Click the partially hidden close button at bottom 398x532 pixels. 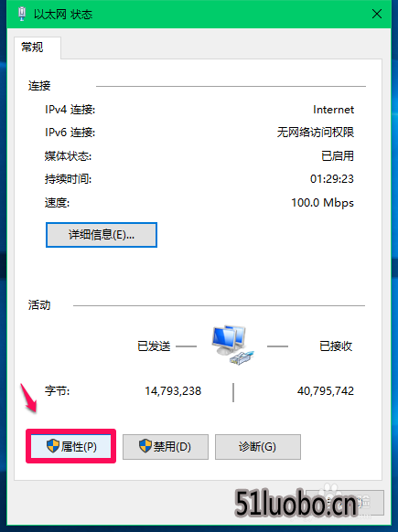click(345, 502)
